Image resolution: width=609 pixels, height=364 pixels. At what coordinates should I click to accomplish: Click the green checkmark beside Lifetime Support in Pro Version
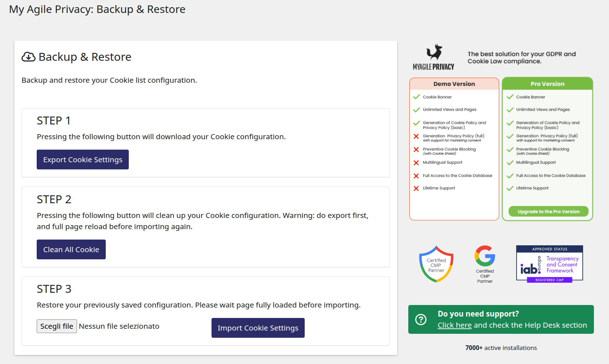click(510, 187)
